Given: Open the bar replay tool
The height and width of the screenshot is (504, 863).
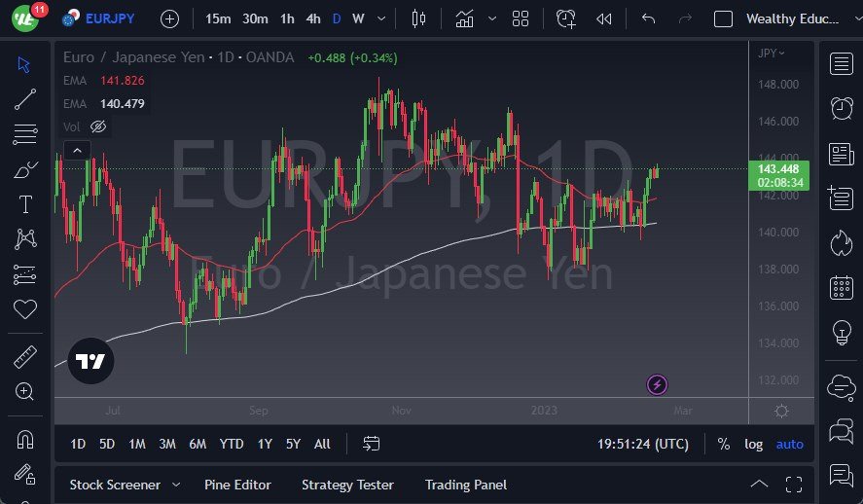Looking at the screenshot, I should pos(604,18).
